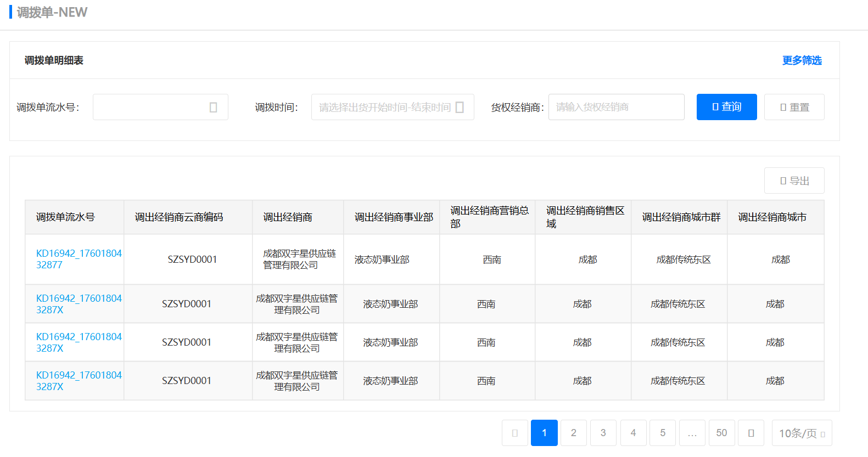This screenshot has width=868, height=457.
Task: Jump to last page 50
Action: click(x=722, y=433)
